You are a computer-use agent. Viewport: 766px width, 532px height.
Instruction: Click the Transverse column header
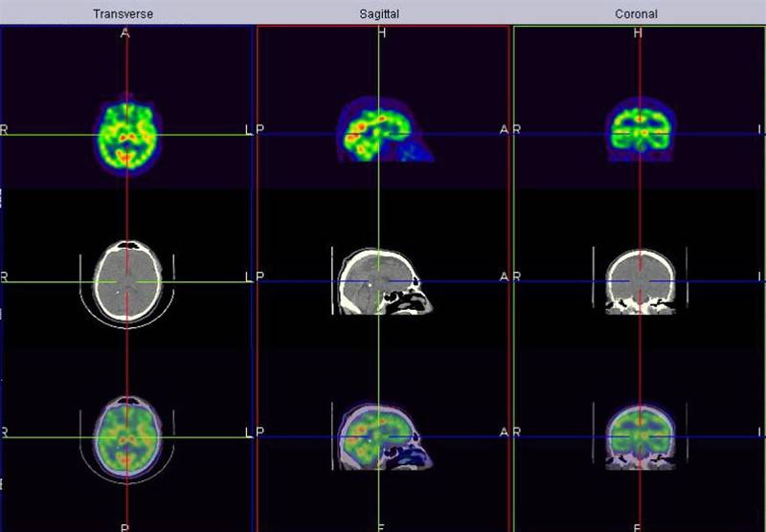124,13
